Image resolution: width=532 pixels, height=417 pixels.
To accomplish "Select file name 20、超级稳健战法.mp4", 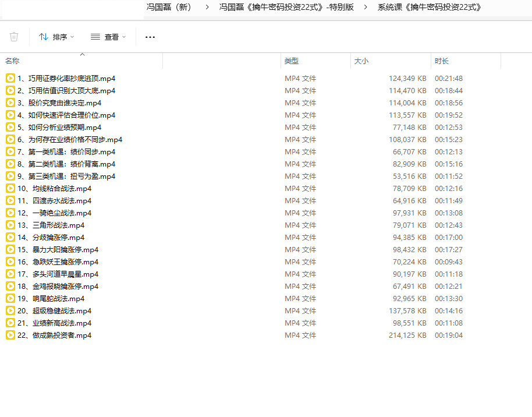I will pyautogui.click(x=55, y=311).
